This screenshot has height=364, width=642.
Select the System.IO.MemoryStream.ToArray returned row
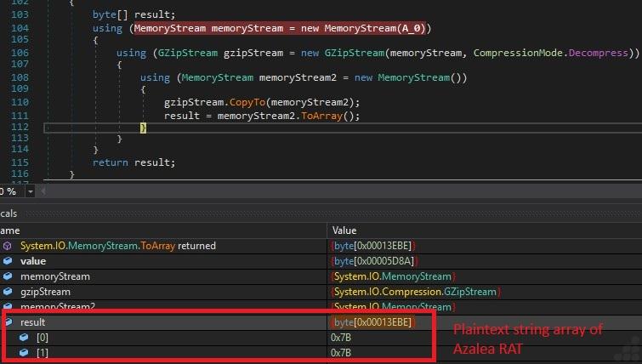(x=321, y=246)
